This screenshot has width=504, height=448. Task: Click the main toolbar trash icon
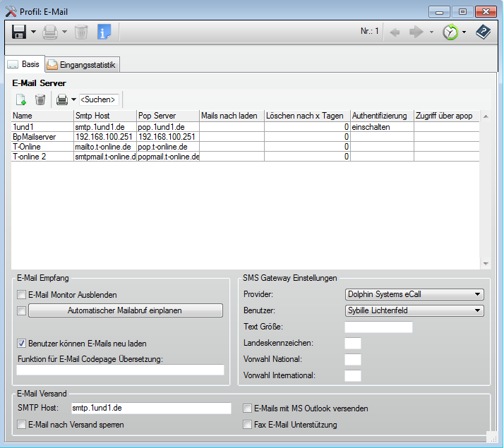81,32
